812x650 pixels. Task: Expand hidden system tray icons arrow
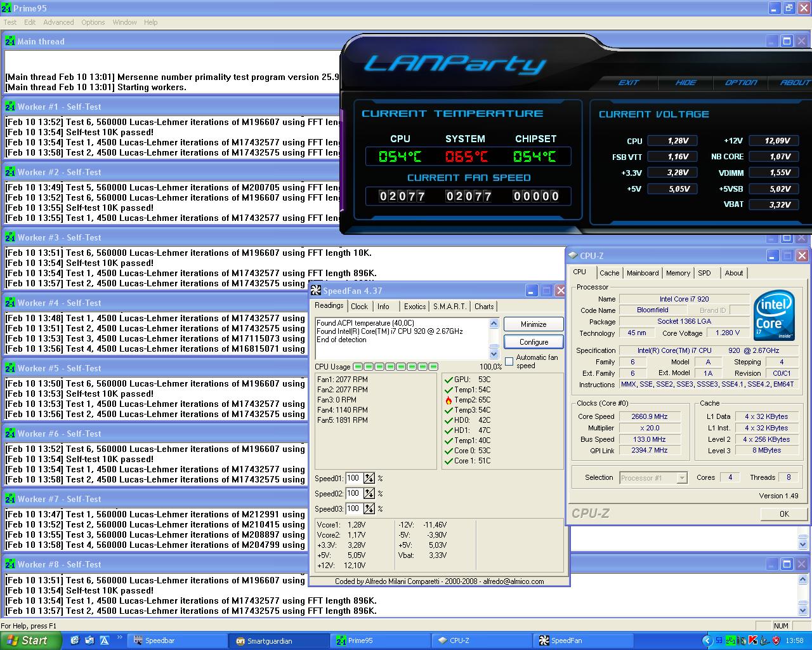tap(707, 640)
